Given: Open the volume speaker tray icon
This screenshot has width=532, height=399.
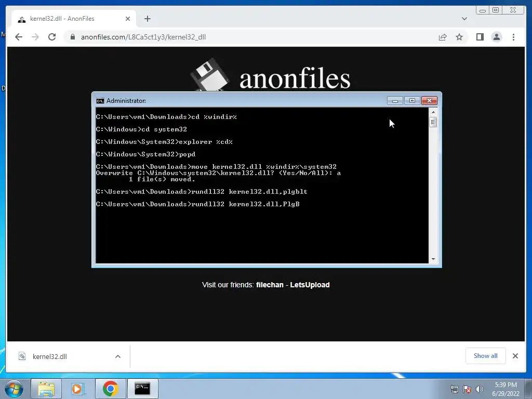Looking at the screenshot, I should [x=479, y=389].
